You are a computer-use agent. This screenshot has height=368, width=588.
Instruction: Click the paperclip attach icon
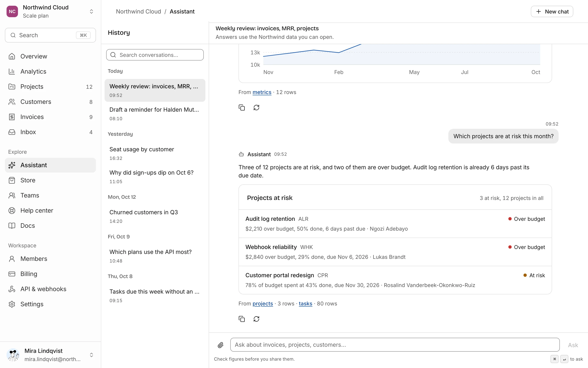220,345
